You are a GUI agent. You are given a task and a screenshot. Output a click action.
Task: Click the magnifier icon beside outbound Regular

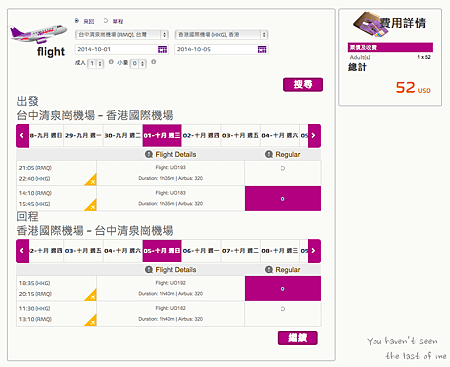tap(269, 154)
